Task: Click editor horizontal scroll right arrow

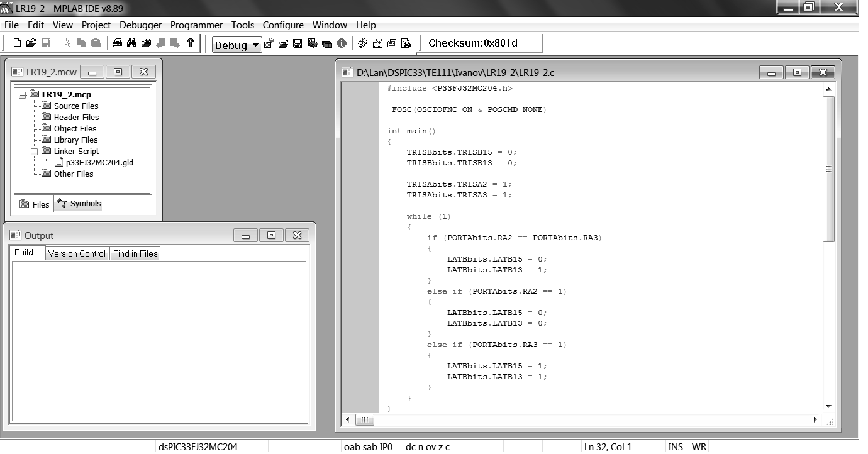Action: pos(816,419)
